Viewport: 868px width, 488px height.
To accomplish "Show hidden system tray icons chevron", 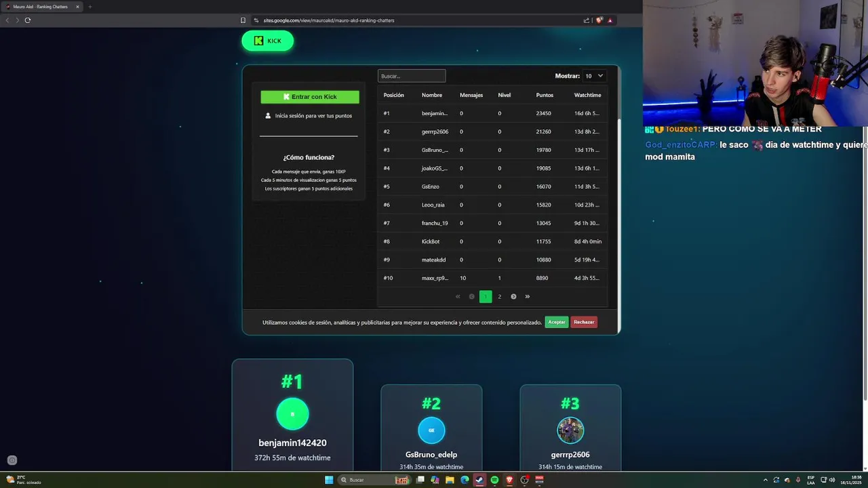I will [x=766, y=480].
